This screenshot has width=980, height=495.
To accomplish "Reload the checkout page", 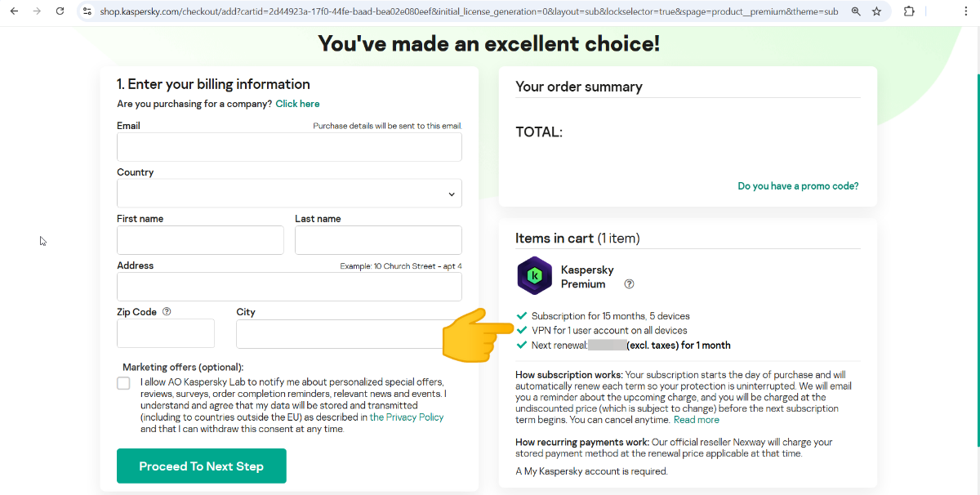I will [x=60, y=11].
